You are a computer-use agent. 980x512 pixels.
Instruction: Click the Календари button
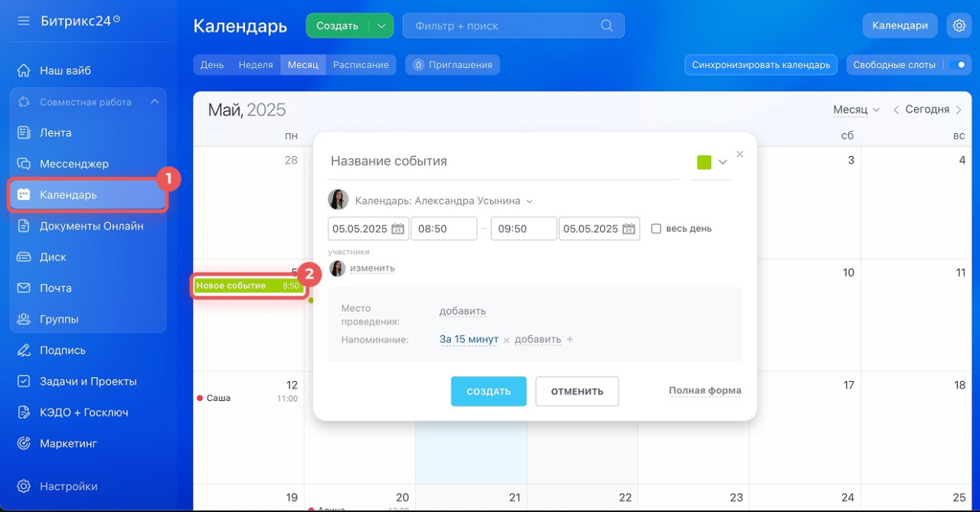point(900,25)
